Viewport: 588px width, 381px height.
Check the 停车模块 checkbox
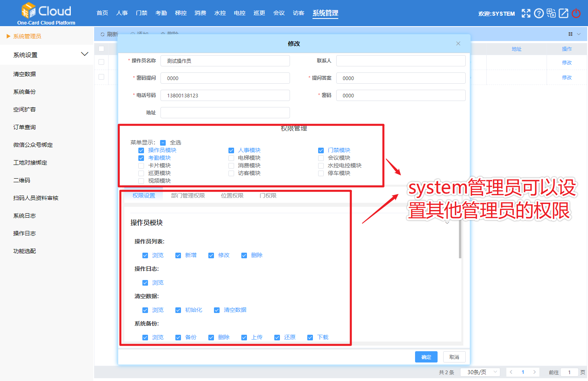click(321, 173)
